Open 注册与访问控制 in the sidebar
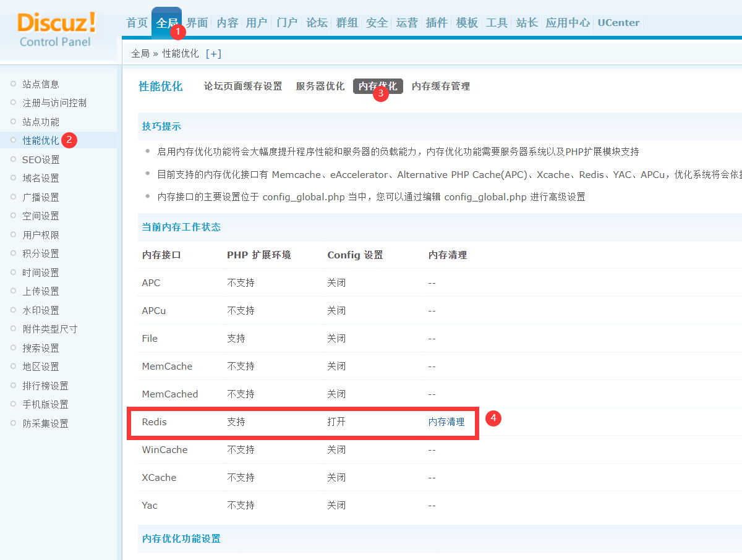The width and height of the screenshot is (742, 560). [54, 103]
